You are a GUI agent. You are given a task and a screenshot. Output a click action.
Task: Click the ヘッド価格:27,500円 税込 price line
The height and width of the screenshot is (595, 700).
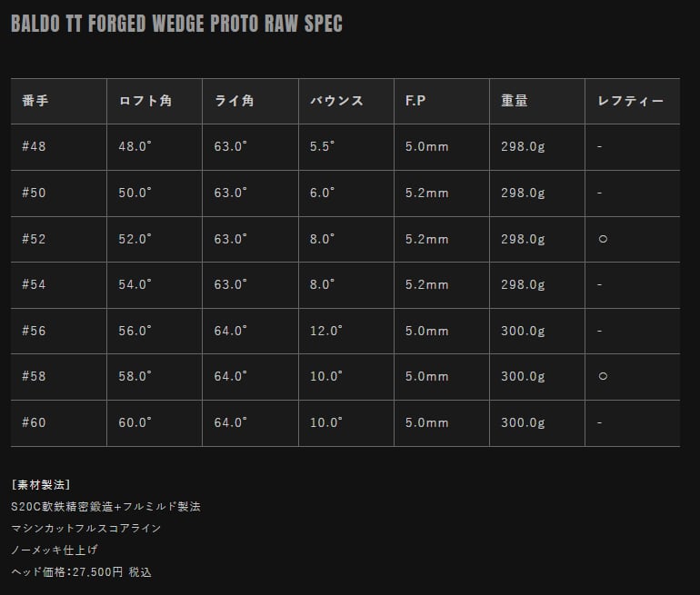(x=81, y=571)
